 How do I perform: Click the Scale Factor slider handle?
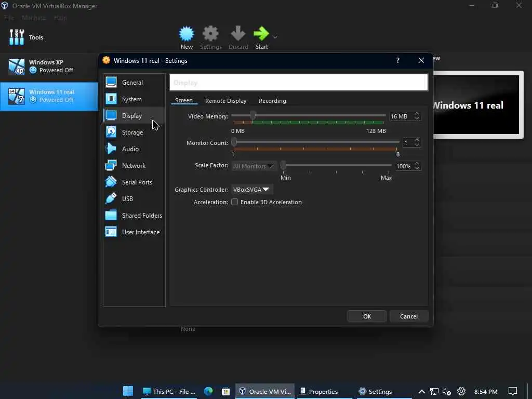coord(283,165)
